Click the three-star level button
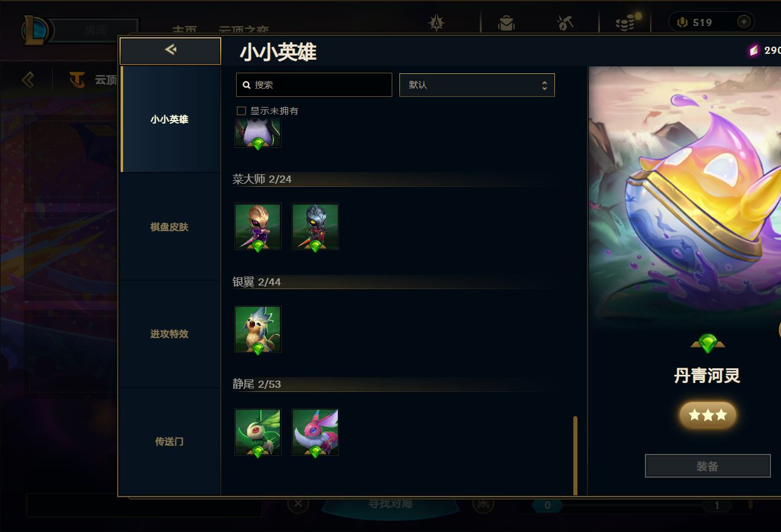Image resolution: width=781 pixels, height=532 pixels. (x=708, y=415)
